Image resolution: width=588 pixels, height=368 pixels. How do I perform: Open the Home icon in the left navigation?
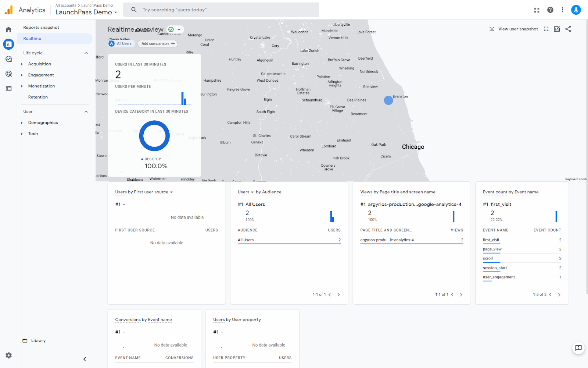point(8,29)
